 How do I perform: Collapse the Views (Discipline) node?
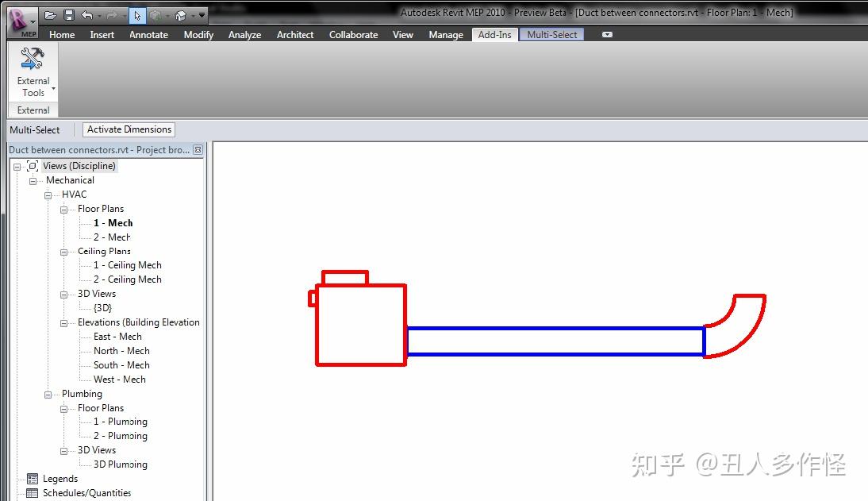[17, 165]
